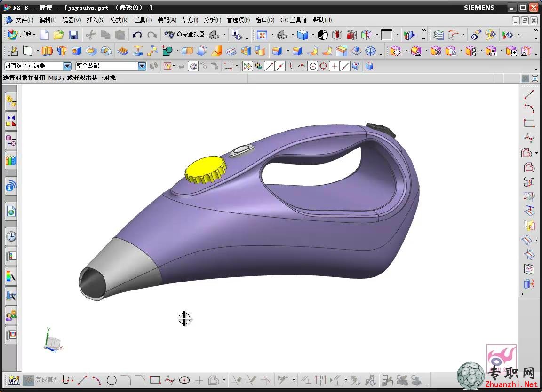Open the 分析(L) menu

click(x=212, y=20)
